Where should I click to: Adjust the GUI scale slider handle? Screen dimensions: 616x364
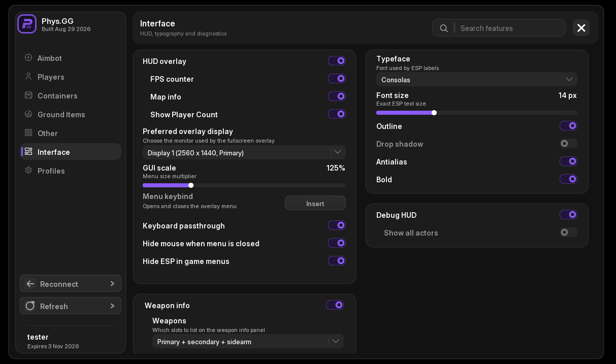pyautogui.click(x=191, y=185)
